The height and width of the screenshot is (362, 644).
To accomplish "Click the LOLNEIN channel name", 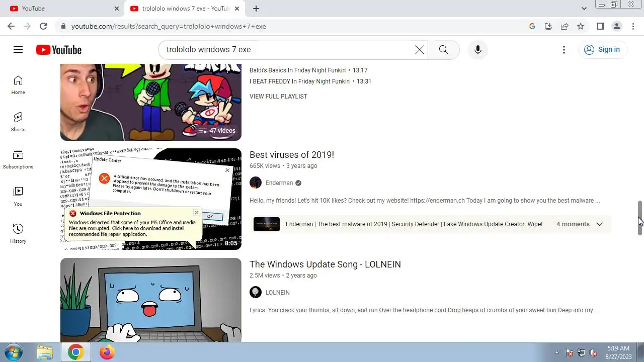I will (278, 293).
